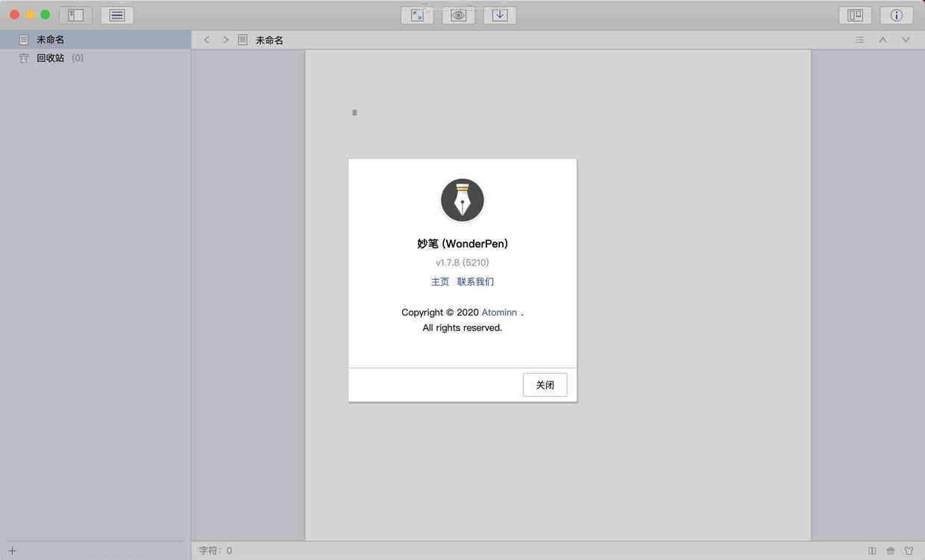The width and height of the screenshot is (925, 560).
Task: Click the typesetting icon in status bar
Action: click(x=891, y=551)
